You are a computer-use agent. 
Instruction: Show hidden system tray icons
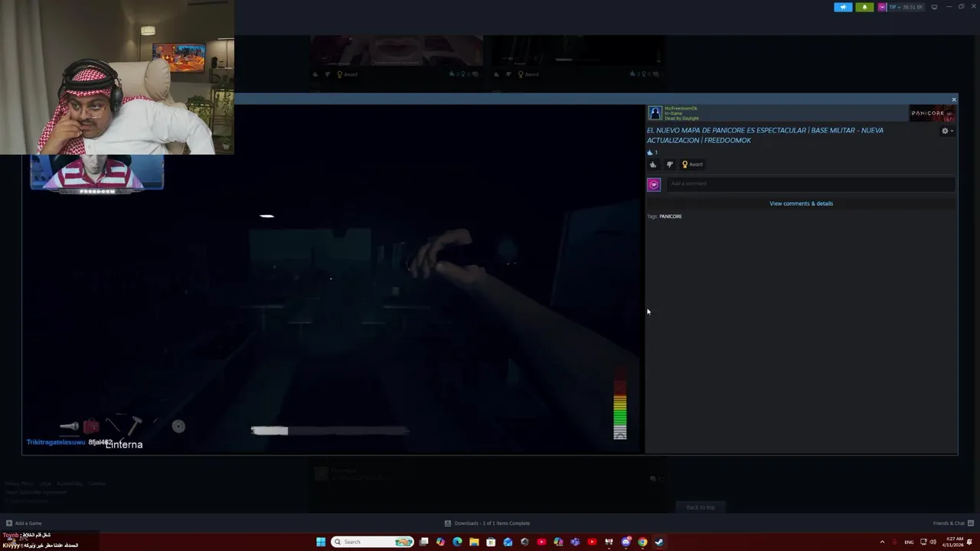pyautogui.click(x=882, y=542)
